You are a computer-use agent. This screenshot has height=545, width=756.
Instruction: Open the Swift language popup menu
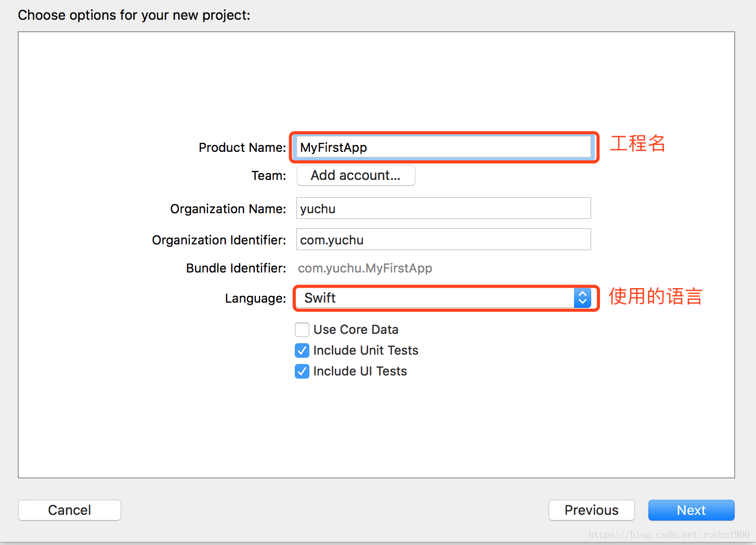[437, 298]
